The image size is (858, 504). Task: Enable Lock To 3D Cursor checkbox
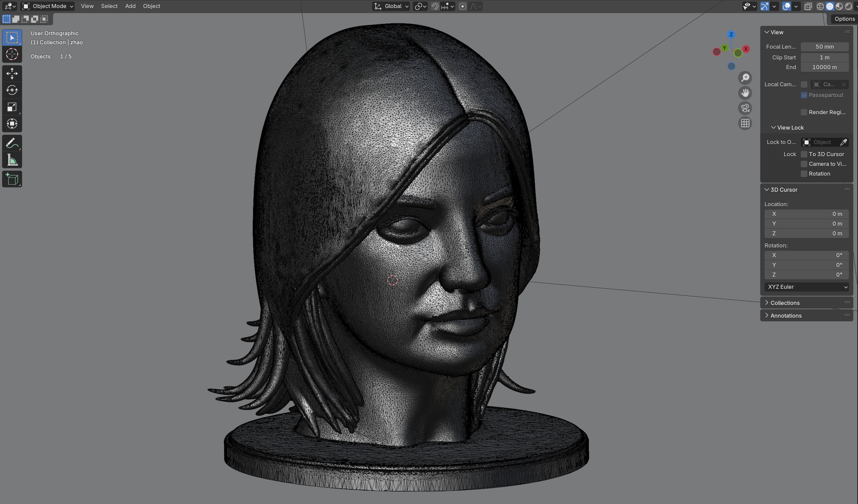point(804,154)
